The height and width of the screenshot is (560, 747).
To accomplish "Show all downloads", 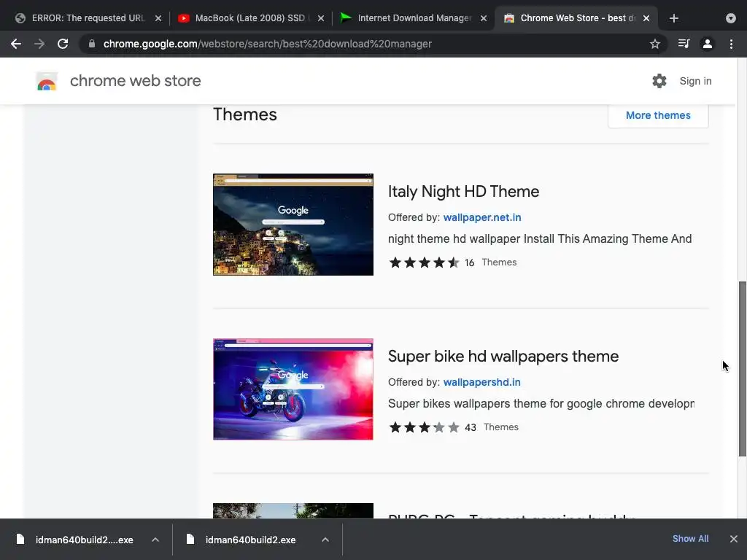I will click(x=690, y=539).
